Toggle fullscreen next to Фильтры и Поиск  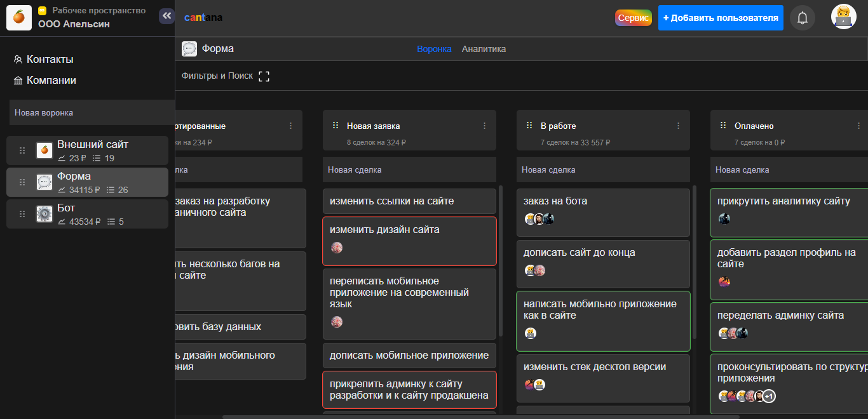pos(264,76)
